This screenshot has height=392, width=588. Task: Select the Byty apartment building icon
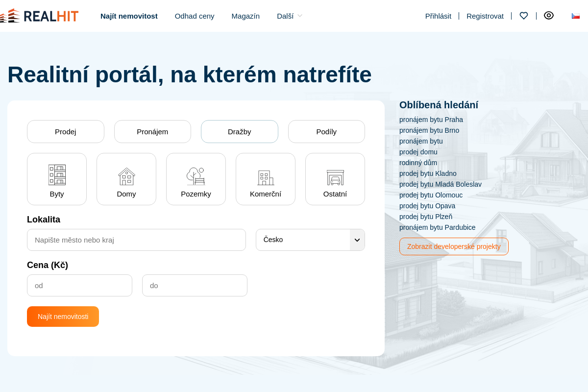pyautogui.click(x=57, y=175)
